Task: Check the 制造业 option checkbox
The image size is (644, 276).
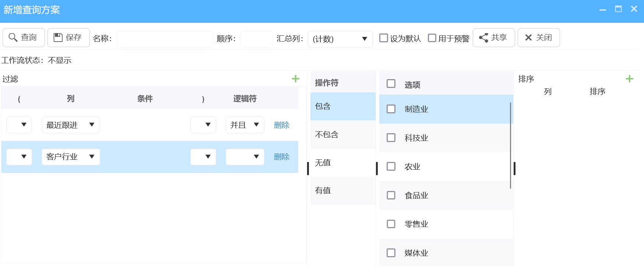Action: 391,109
